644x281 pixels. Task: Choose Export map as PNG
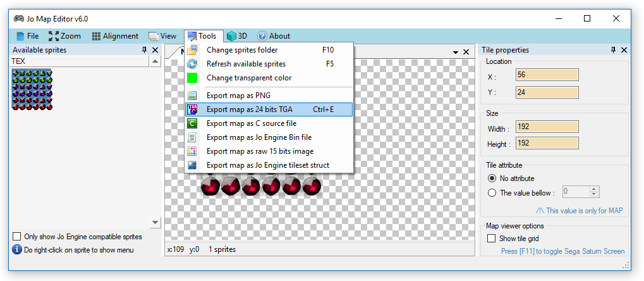point(269,96)
